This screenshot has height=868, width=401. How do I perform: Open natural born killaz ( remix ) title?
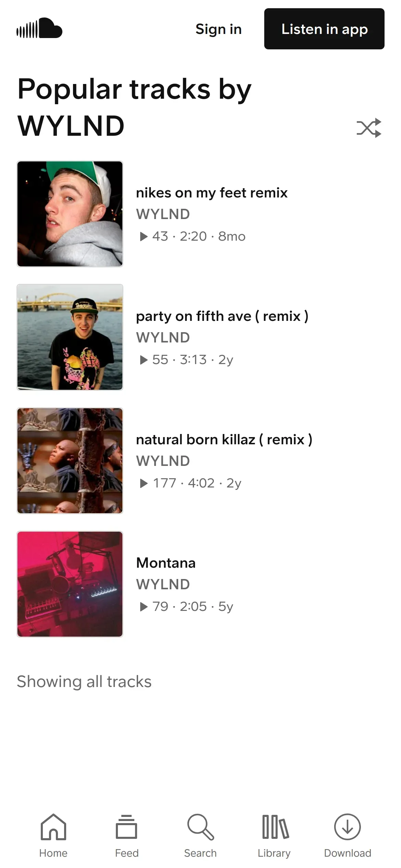pos(224,440)
